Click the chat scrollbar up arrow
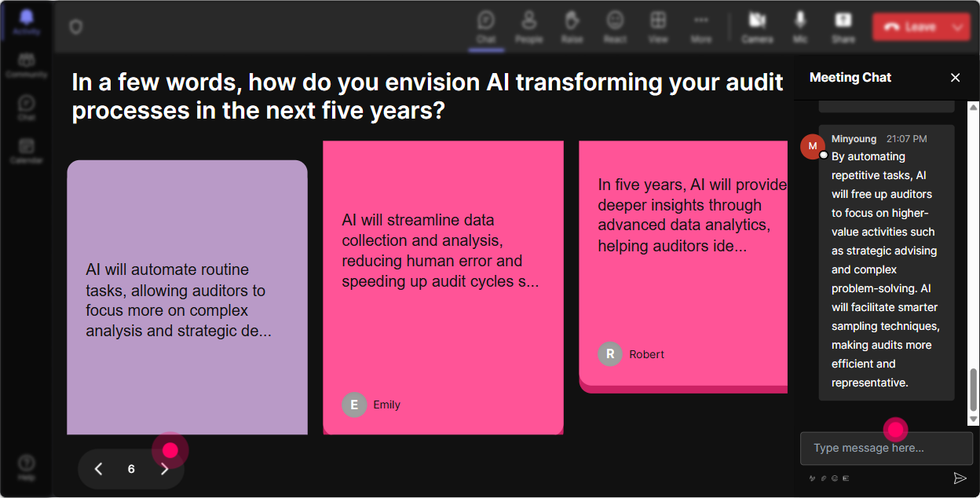Viewport: 980px width, 498px height. tap(974, 106)
